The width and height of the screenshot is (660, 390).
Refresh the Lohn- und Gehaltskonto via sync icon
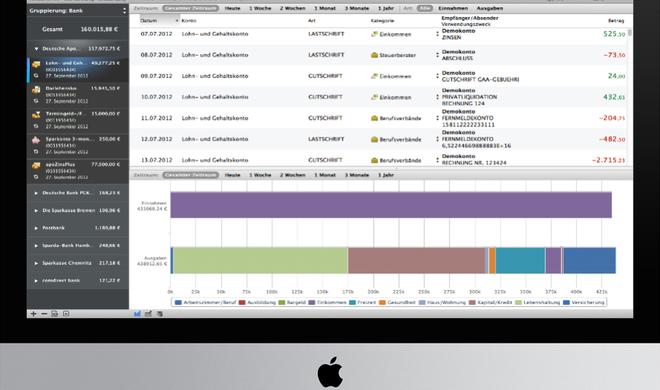pos(36,76)
